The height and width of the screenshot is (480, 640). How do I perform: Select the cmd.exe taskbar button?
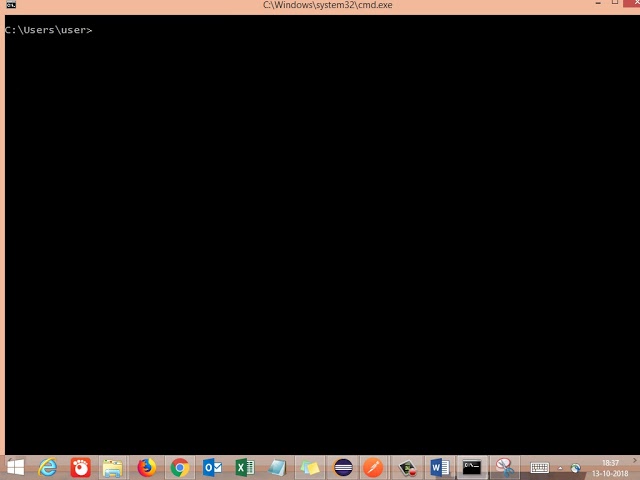tap(472, 467)
